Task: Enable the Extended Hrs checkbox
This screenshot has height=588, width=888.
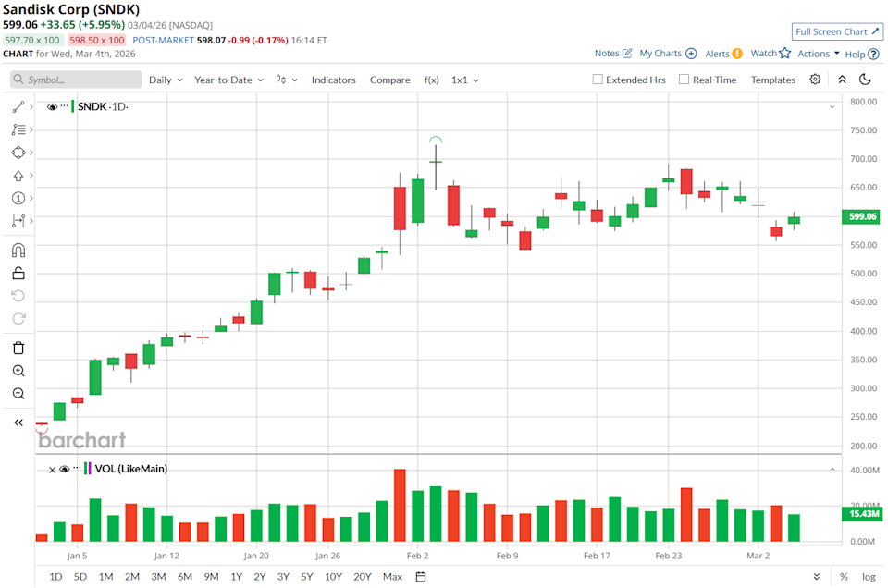Action: [x=598, y=80]
